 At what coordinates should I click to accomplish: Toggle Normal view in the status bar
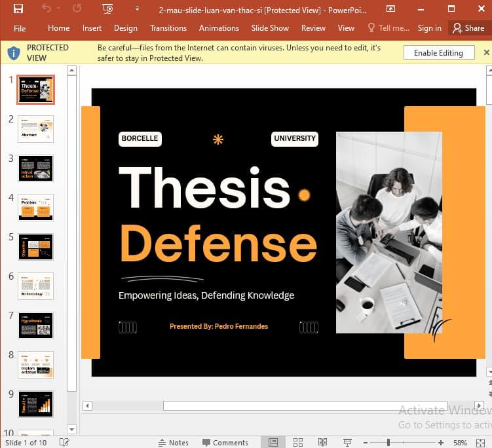[x=273, y=443]
